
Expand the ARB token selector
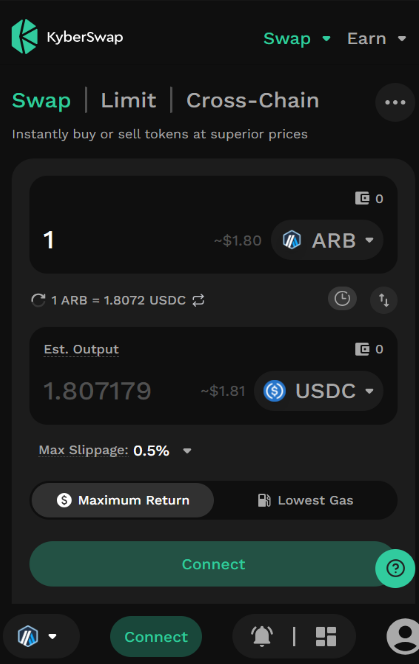tap(327, 240)
